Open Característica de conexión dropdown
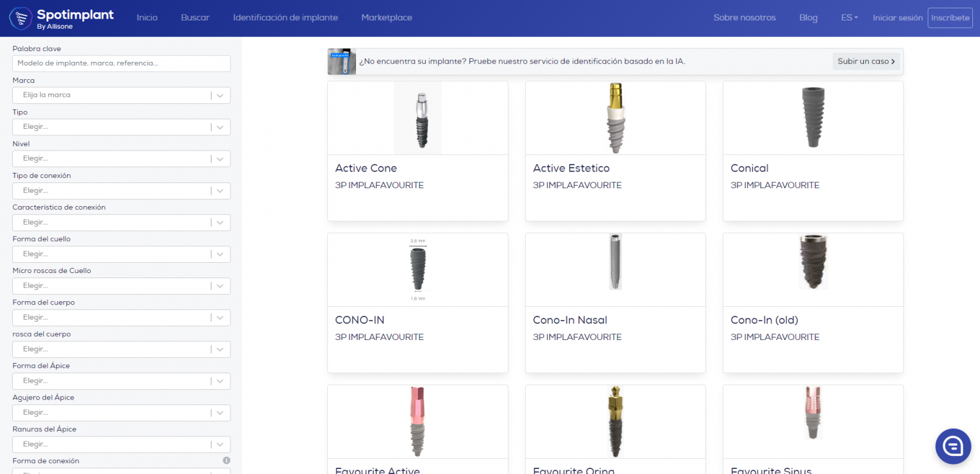Screen dimensions: 980x474 (x=121, y=223)
